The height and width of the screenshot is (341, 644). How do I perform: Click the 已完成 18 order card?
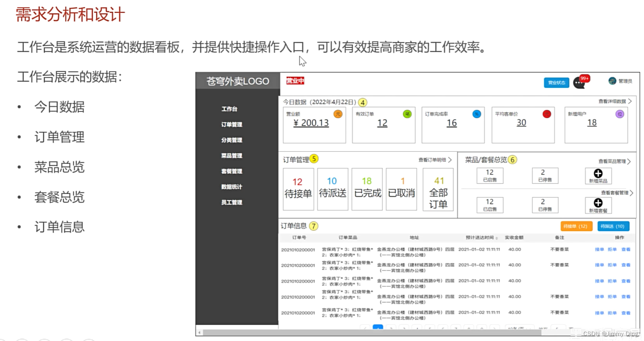(x=367, y=189)
